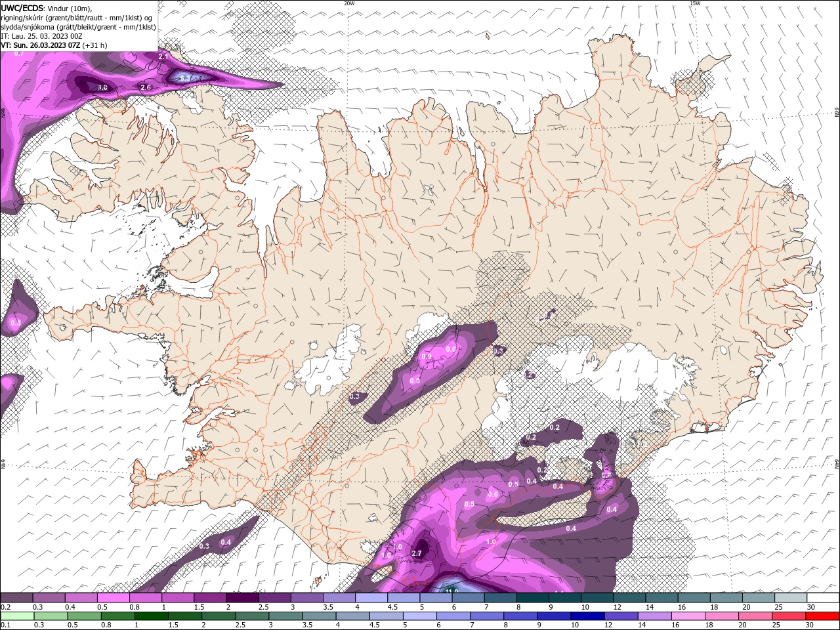Image resolution: width=840 pixels, height=630 pixels.
Task: Pick the snow legend swatch between 0.2 and 0.3
Action: (x=16, y=598)
